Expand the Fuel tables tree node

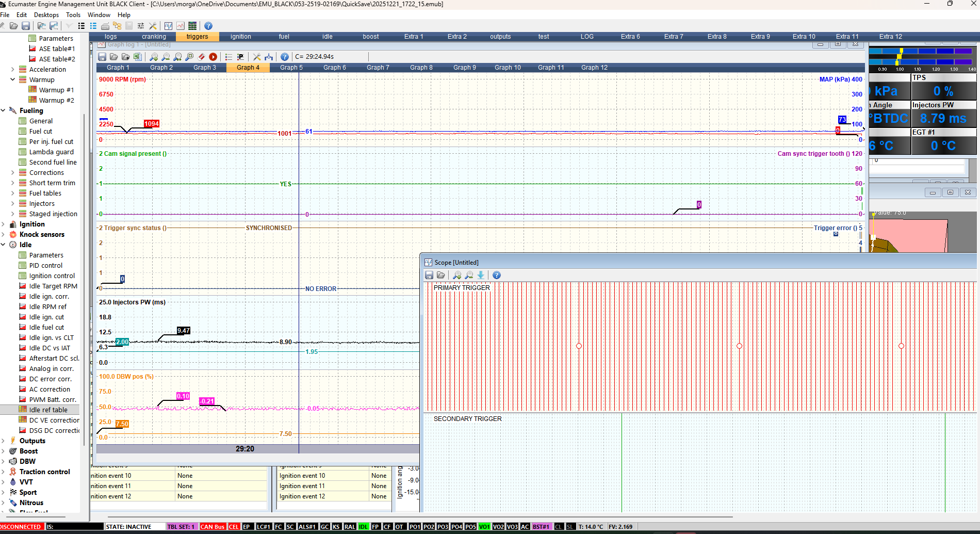click(13, 193)
